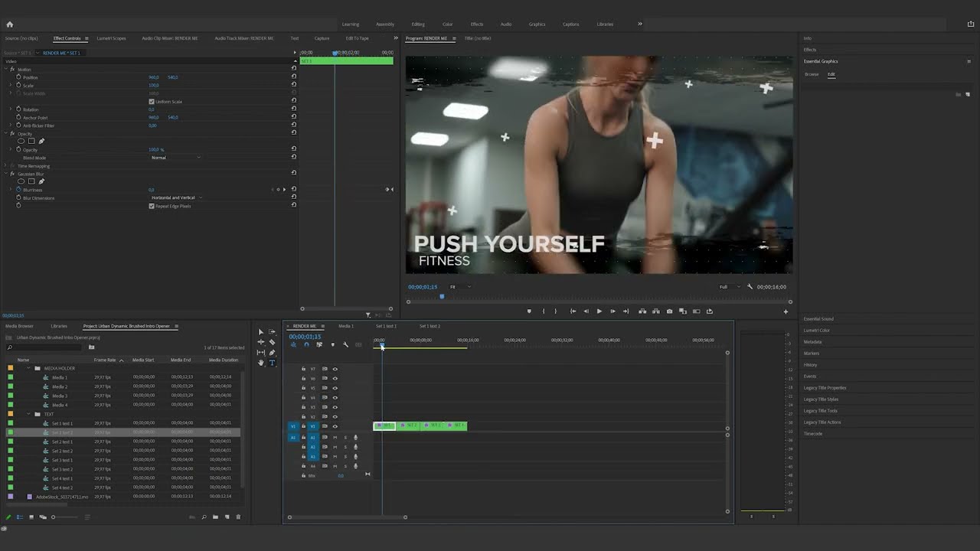This screenshot has height=551, width=980.
Task: Step back one frame in program monitor
Action: [x=586, y=311]
